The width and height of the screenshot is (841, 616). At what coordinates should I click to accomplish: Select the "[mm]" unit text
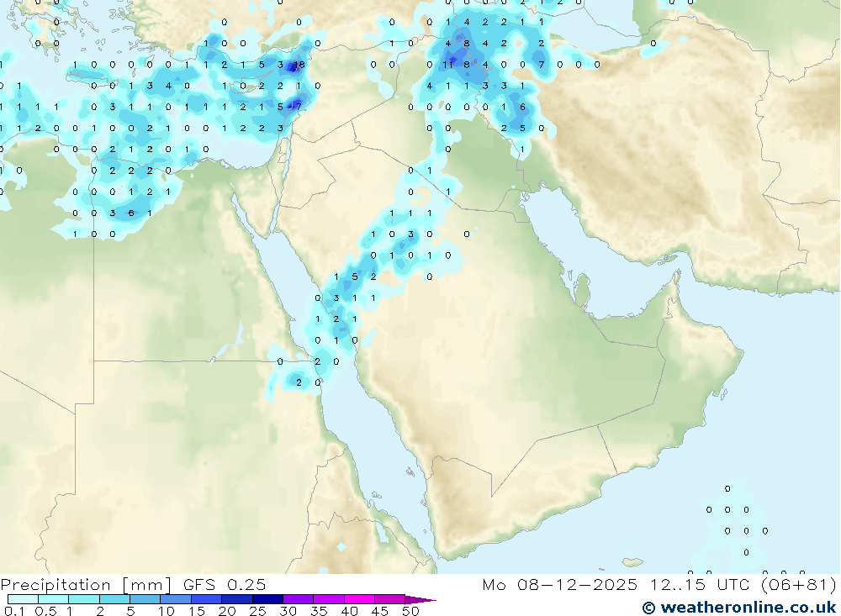[147, 585]
